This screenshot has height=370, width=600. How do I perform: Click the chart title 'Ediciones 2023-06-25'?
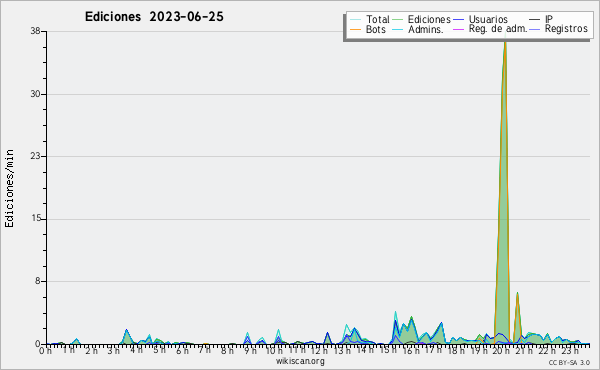pyautogui.click(x=154, y=17)
